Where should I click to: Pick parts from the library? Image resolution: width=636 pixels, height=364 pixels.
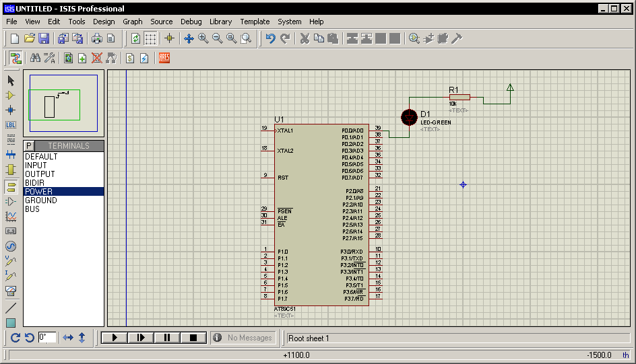[414, 38]
